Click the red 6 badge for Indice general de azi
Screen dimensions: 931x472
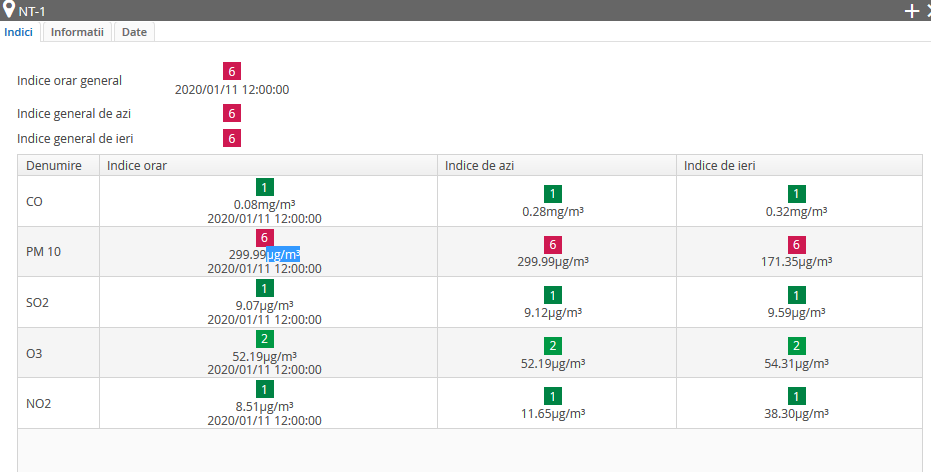pyautogui.click(x=232, y=113)
